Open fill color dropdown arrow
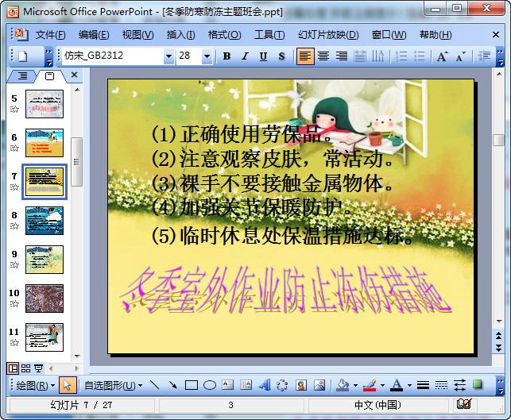 tap(355, 386)
